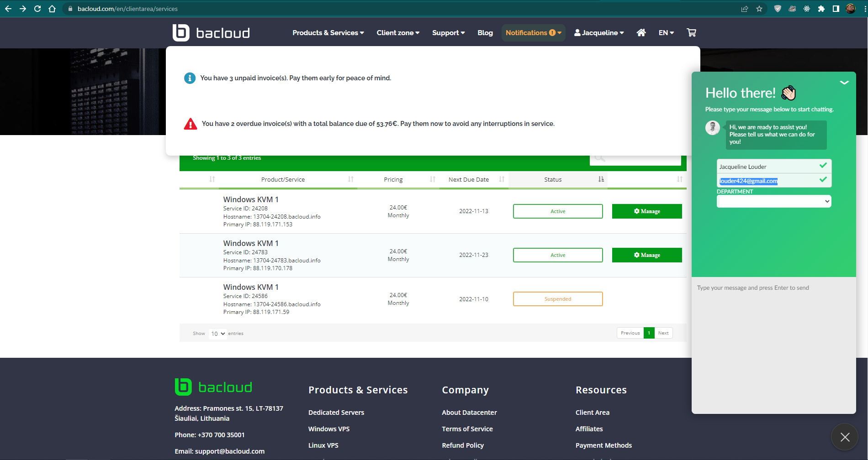Open Terms of Service footer link
This screenshot has height=460, width=868.
point(467,429)
